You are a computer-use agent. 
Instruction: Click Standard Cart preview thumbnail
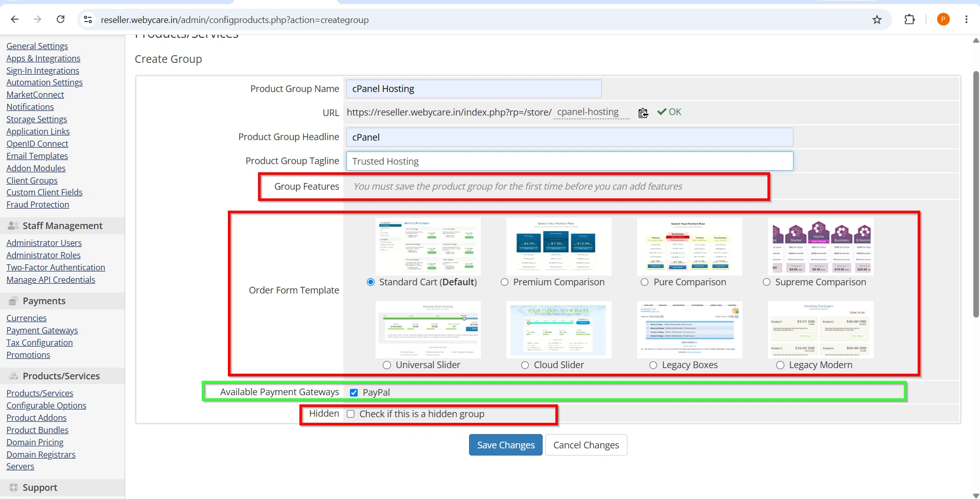coord(428,246)
